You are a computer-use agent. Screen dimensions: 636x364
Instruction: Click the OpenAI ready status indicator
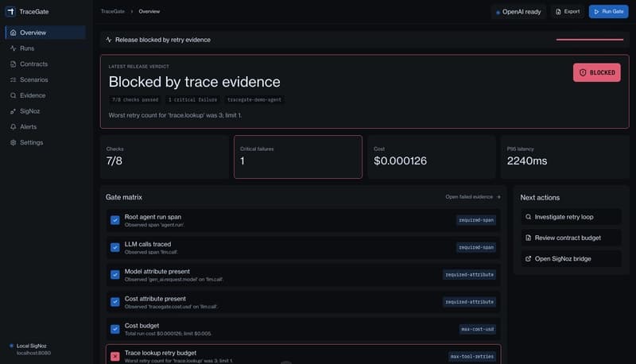[518, 12]
